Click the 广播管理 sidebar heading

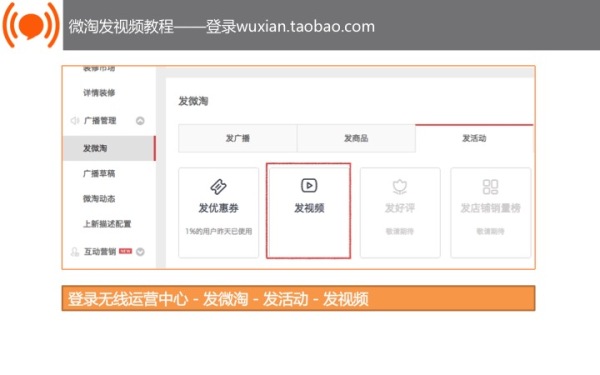tap(100, 121)
